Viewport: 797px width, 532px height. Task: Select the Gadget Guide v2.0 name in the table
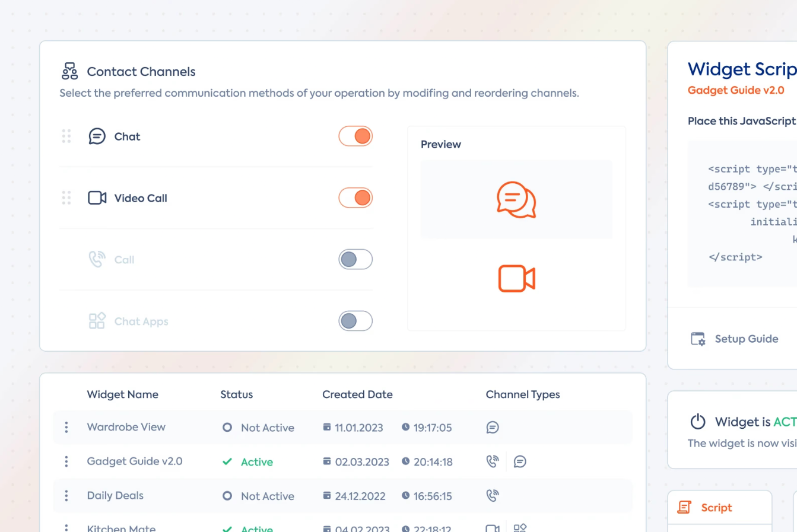pyautogui.click(x=135, y=461)
